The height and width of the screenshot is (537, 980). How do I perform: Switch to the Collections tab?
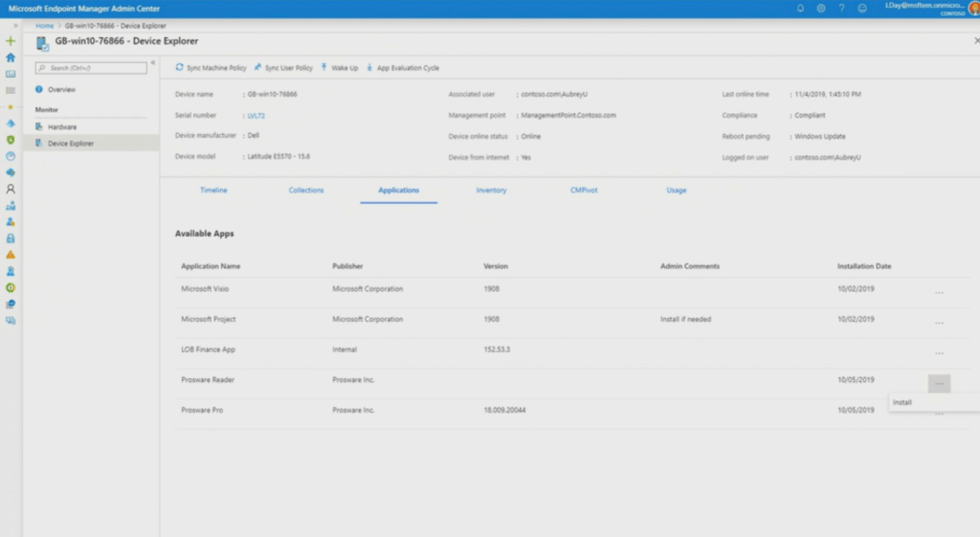coord(306,190)
